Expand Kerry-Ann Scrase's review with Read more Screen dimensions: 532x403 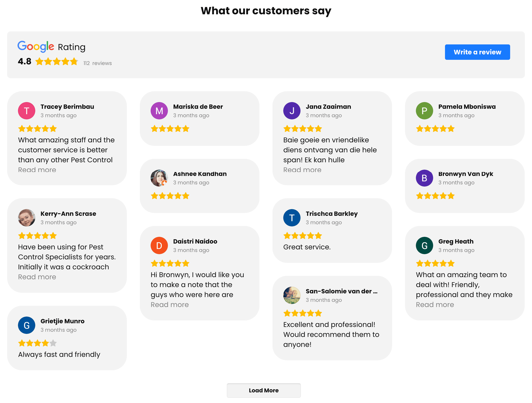37,277
